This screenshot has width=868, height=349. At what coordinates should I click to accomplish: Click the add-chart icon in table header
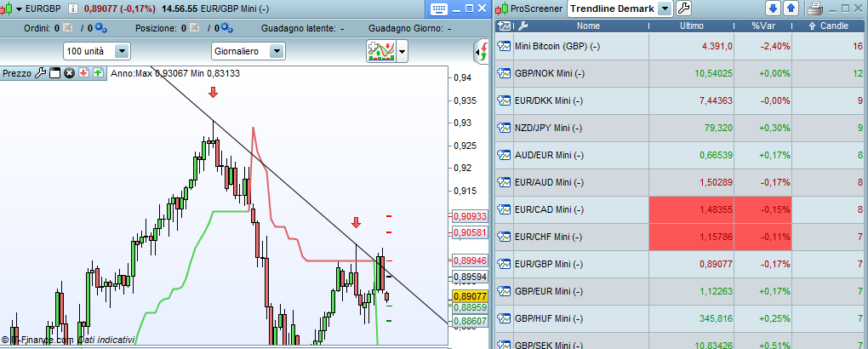point(505,26)
